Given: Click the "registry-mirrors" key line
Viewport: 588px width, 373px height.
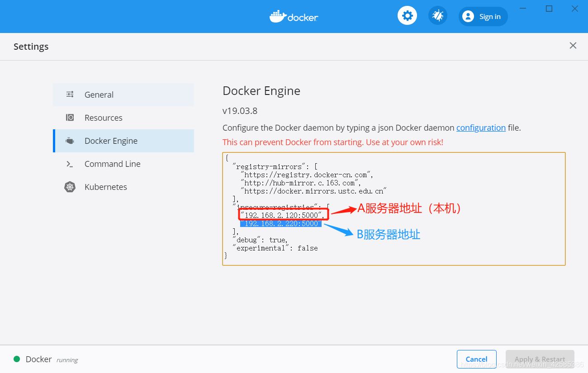Looking at the screenshot, I should (x=276, y=166).
